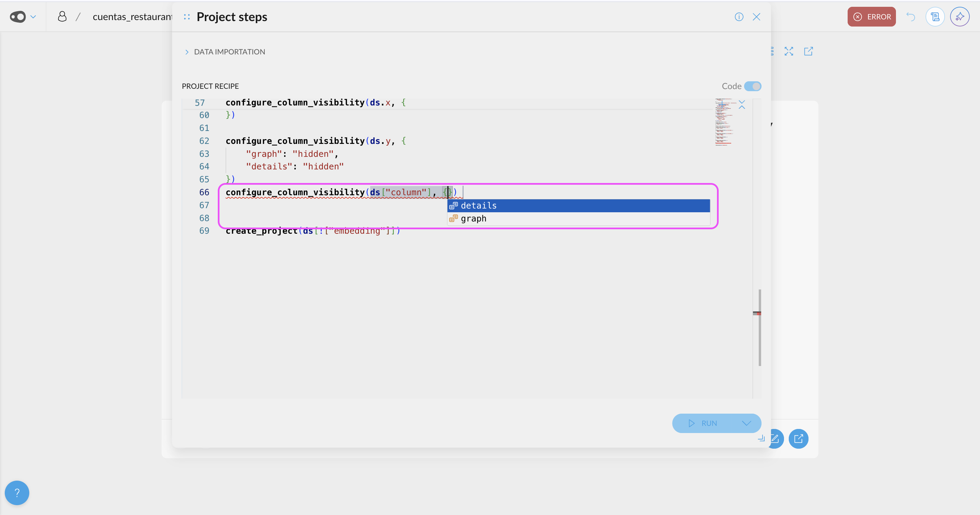Close the Project steps panel

pyautogui.click(x=756, y=17)
